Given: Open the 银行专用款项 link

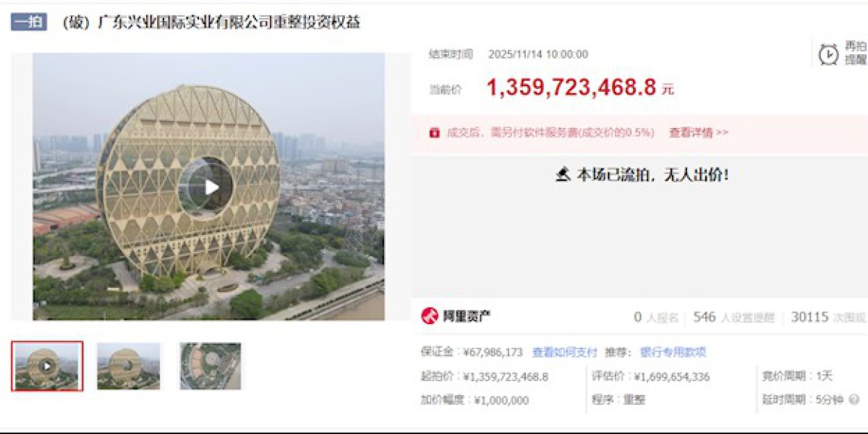Looking at the screenshot, I should (673, 352).
